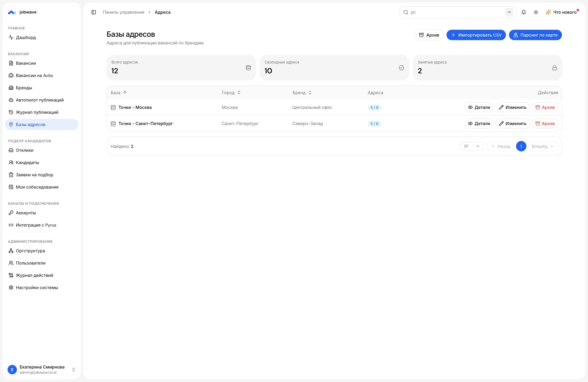Screen dimensions: 588x382
Task: Open Журнал действий
Action: [x=41, y=275]
